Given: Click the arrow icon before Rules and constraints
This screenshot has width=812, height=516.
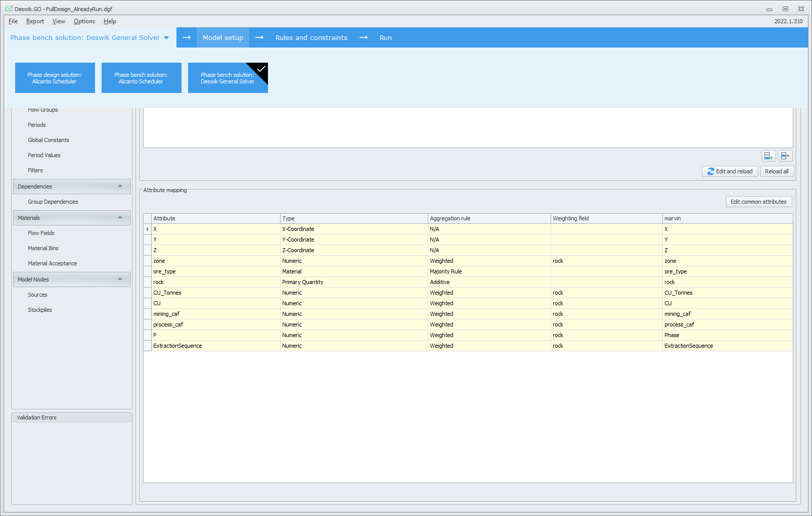Looking at the screenshot, I should [x=259, y=37].
